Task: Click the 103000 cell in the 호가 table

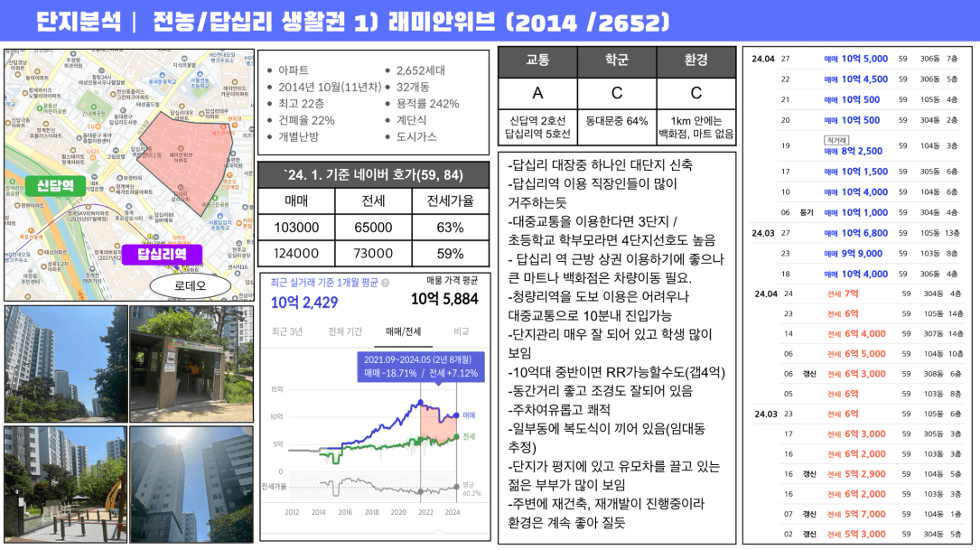Action: [x=296, y=228]
